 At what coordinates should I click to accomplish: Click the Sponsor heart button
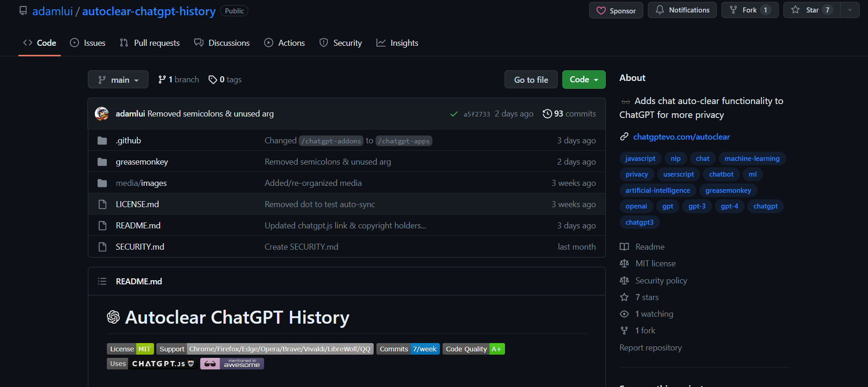[x=616, y=11]
